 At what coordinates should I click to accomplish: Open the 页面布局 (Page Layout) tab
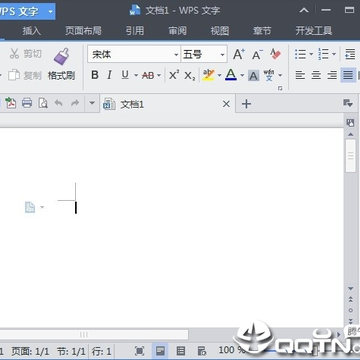(83, 31)
